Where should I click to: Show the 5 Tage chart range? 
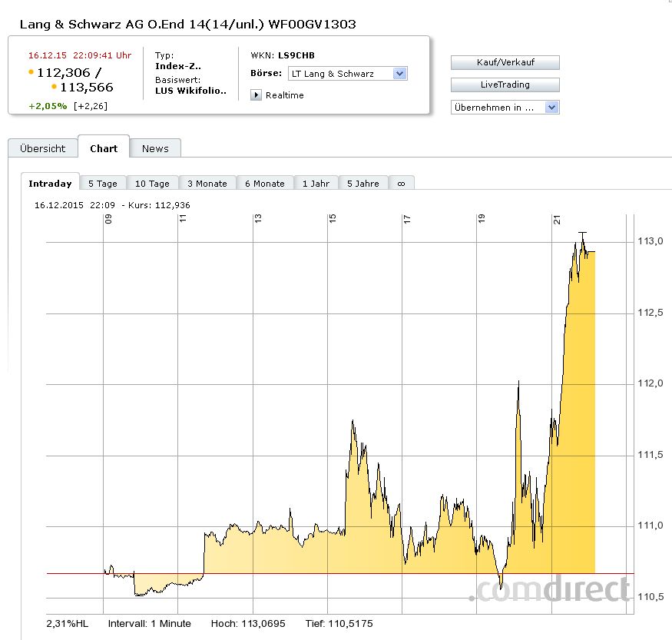pyautogui.click(x=102, y=184)
